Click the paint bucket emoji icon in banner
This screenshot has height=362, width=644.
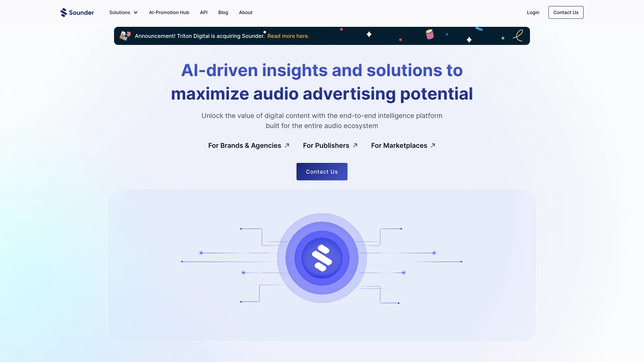click(x=429, y=34)
